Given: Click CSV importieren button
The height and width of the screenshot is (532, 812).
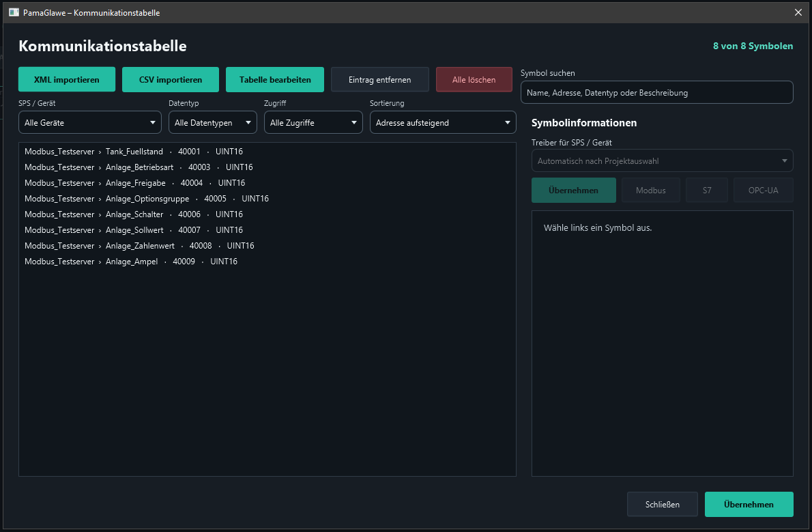Looking at the screenshot, I should click(x=171, y=79).
